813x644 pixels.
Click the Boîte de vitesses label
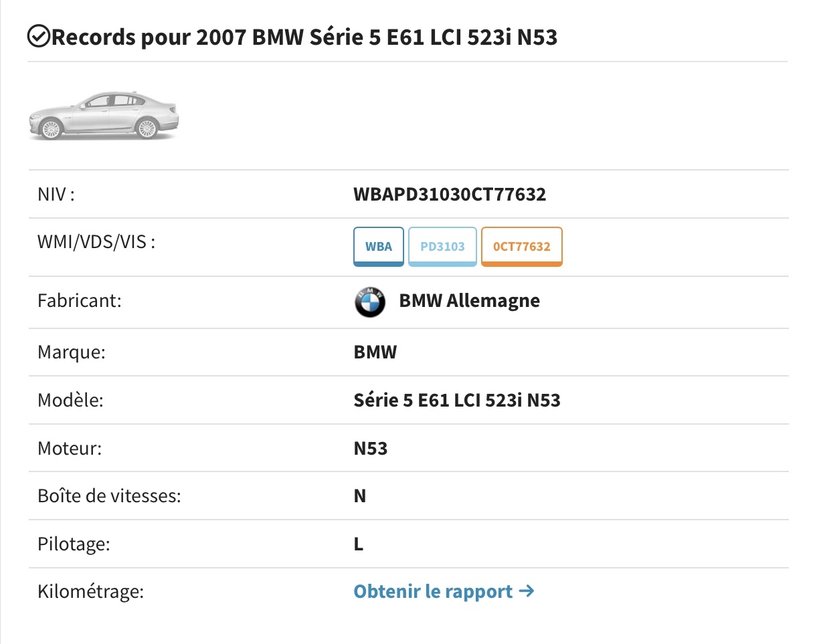[109, 496]
